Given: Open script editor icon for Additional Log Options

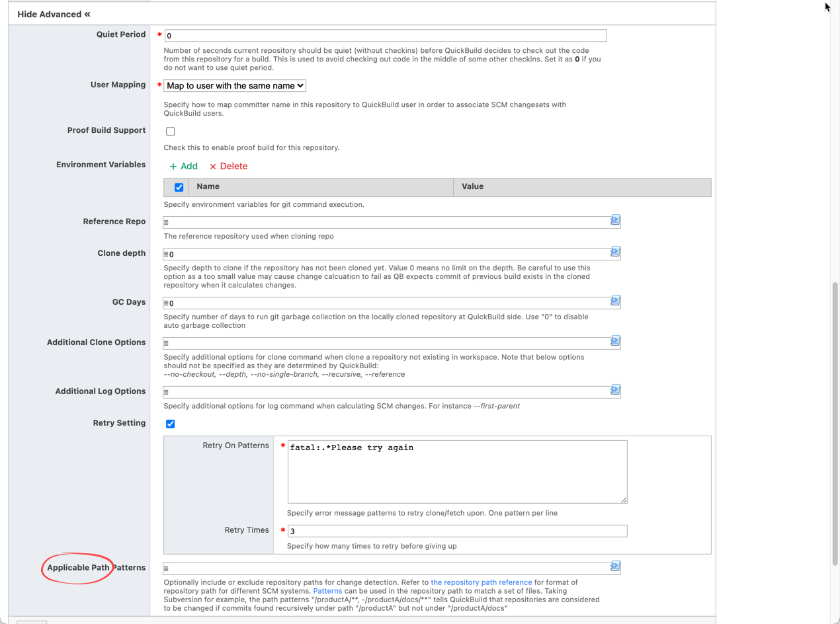Looking at the screenshot, I should [614, 390].
